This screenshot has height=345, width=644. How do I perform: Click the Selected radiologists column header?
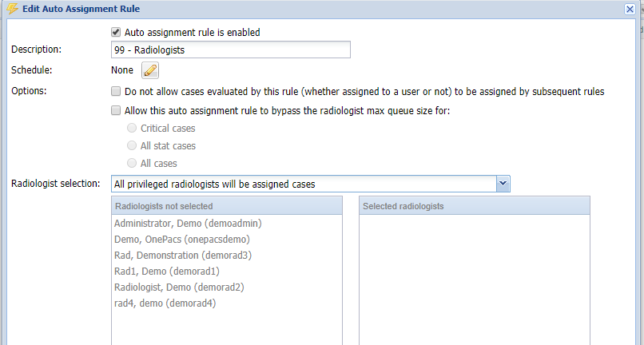(x=475, y=206)
